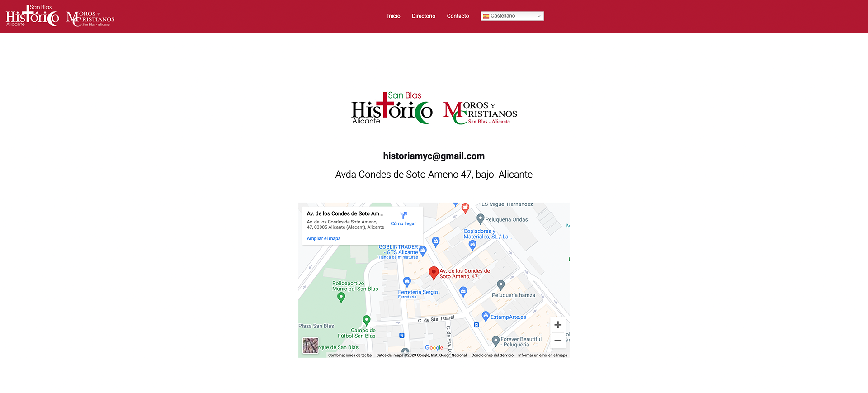Open the Directorio menu item
The image size is (868, 393).
424,16
